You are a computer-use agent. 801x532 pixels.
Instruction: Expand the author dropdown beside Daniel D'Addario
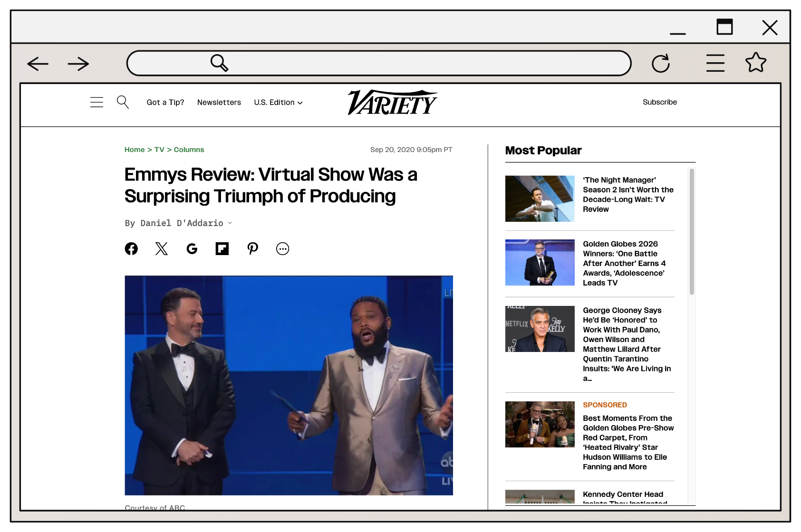click(x=230, y=223)
